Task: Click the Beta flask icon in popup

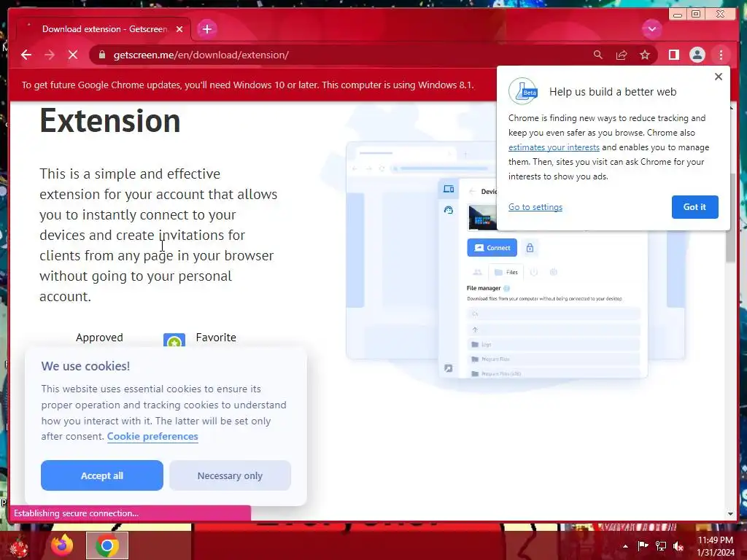Action: coord(523,91)
